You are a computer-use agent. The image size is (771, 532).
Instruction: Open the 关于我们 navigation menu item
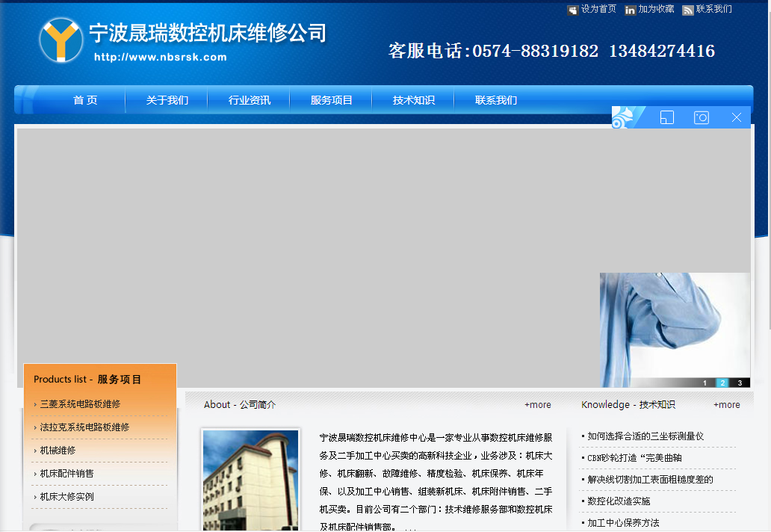(x=166, y=99)
